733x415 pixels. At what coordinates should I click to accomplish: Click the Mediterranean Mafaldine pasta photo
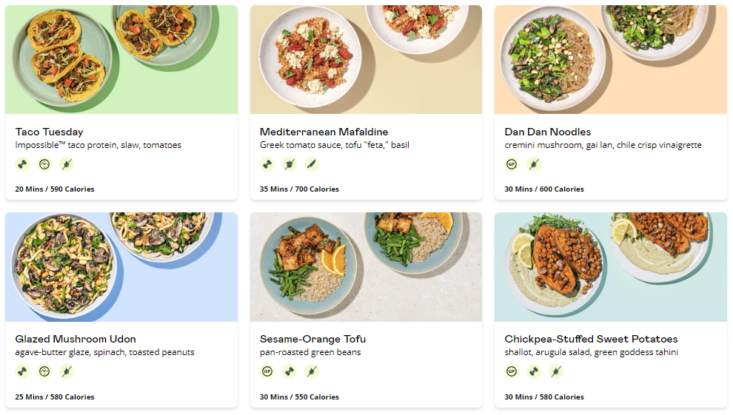(365, 58)
